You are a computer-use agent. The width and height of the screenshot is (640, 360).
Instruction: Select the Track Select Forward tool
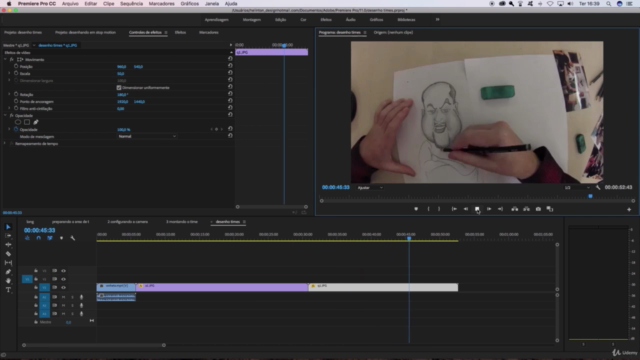[8, 236]
